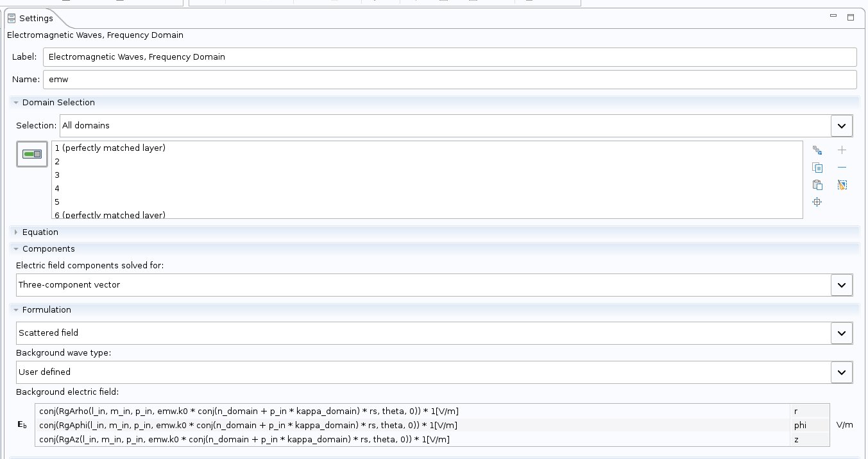This screenshot has width=868, height=459.
Task: Click the Remove from Selection minus icon
Action: coord(842,168)
